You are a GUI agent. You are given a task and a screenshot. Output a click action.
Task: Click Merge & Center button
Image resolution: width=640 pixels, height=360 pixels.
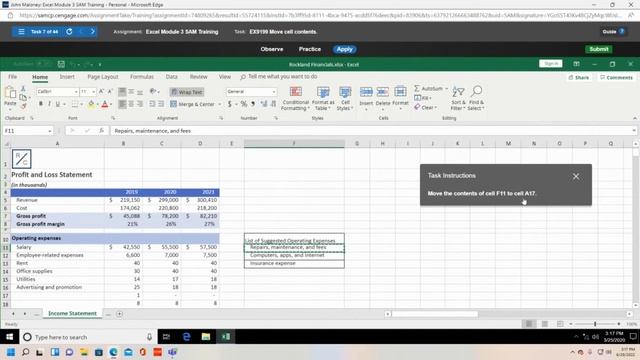192,104
